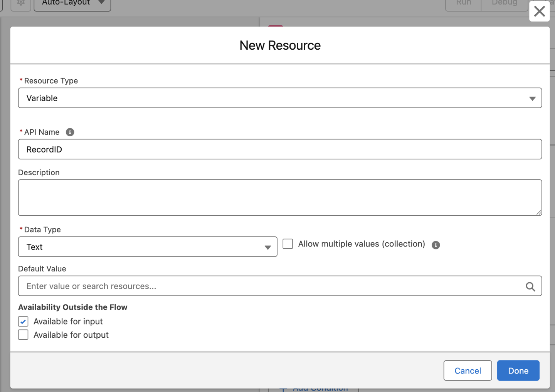555x392 pixels.
Task: Click the Description resize handle
Action: click(x=538, y=212)
